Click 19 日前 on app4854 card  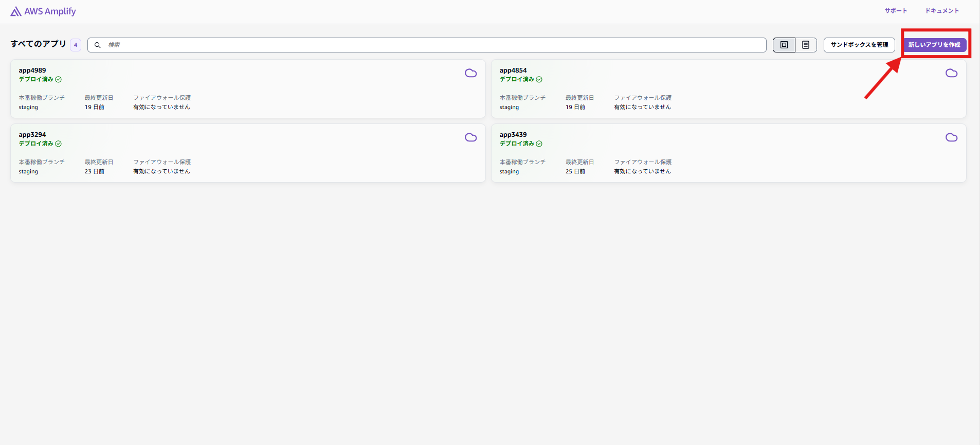(x=575, y=108)
